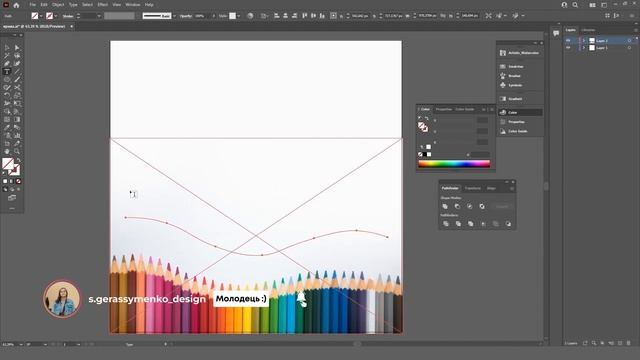Switch to Transform tab in Pathfinder panel
This screenshot has width=640, height=360.
473,188
